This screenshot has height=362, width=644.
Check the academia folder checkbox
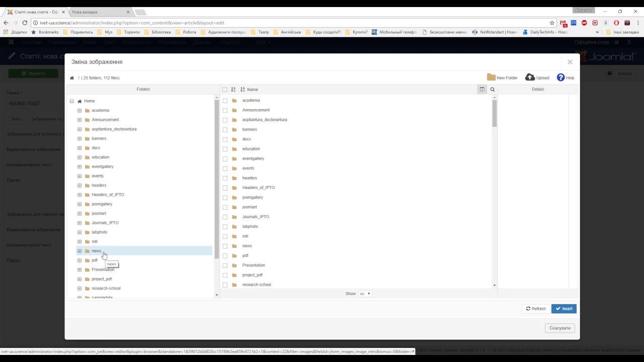click(225, 101)
